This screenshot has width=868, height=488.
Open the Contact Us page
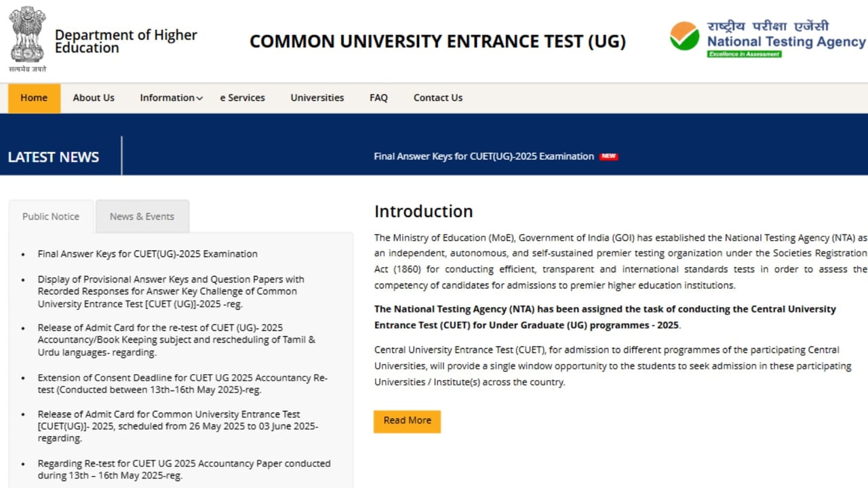438,98
